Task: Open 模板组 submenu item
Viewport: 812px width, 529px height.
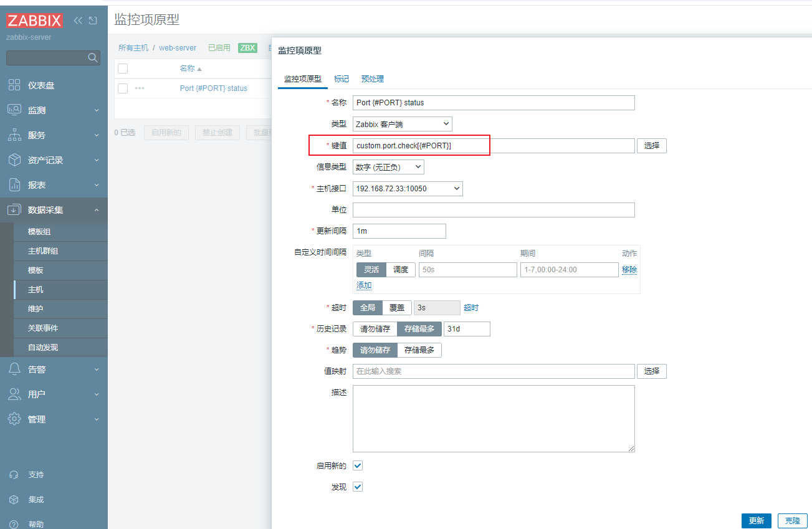Action: coord(60,232)
